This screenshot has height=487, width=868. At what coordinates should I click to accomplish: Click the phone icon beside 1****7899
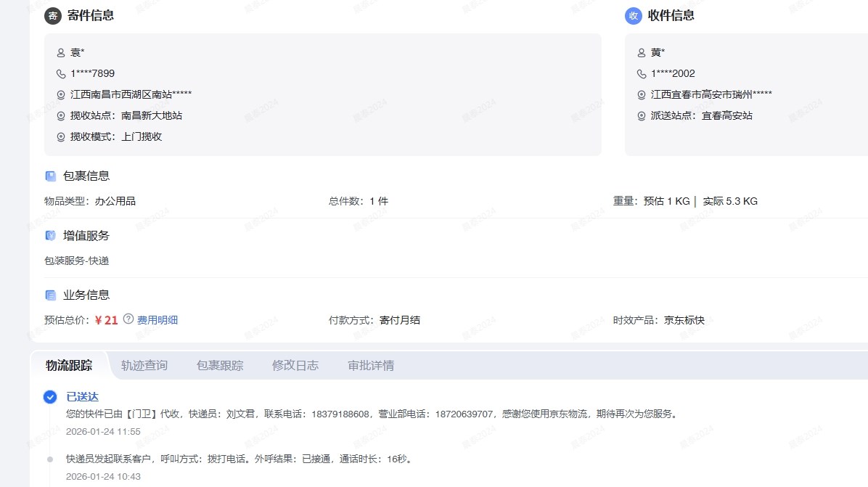click(x=61, y=74)
